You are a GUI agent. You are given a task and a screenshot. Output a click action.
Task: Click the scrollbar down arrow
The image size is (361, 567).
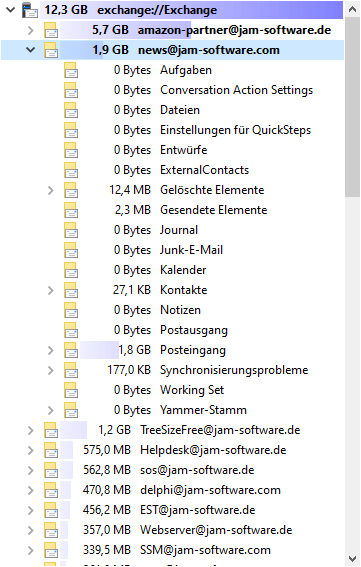(x=353, y=559)
